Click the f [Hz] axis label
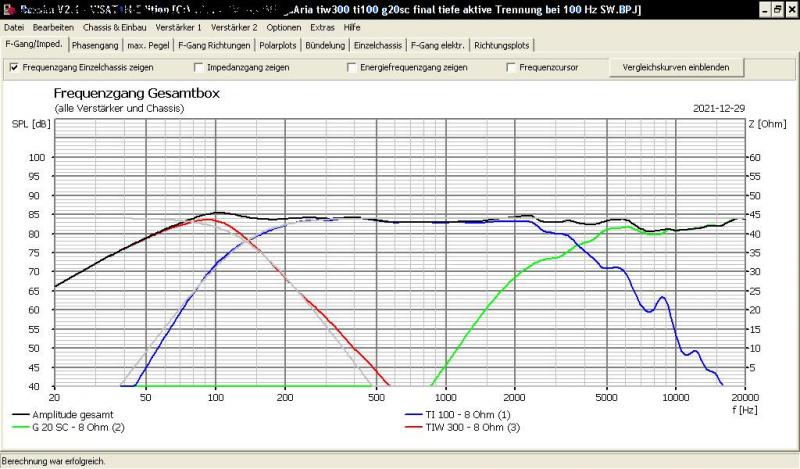The image size is (800, 469). pyautogui.click(x=745, y=410)
